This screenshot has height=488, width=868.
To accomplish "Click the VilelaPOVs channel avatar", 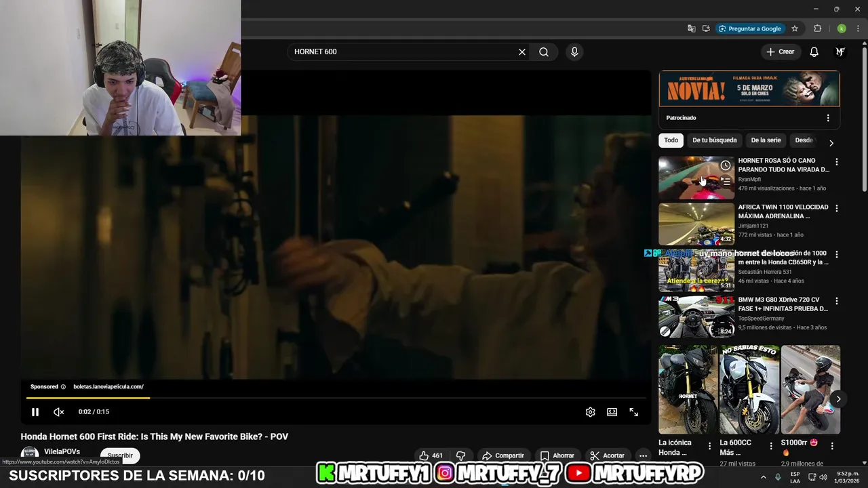I will pyautogui.click(x=30, y=455).
